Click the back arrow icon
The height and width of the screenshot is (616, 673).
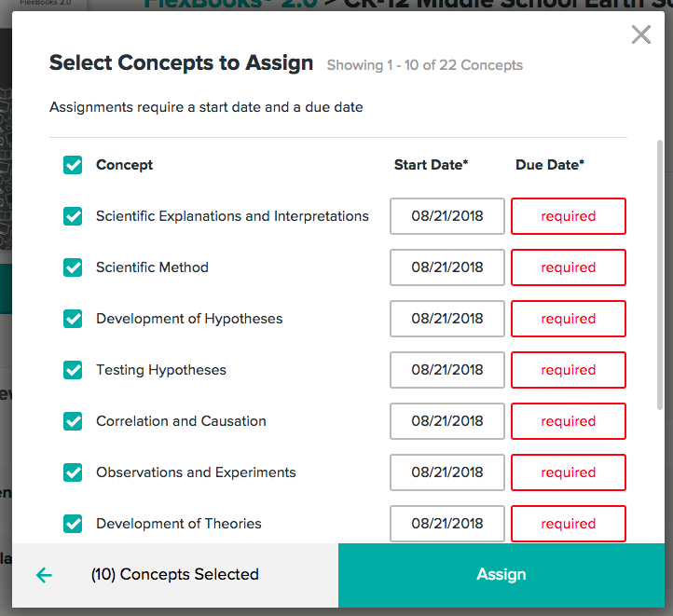(44, 575)
